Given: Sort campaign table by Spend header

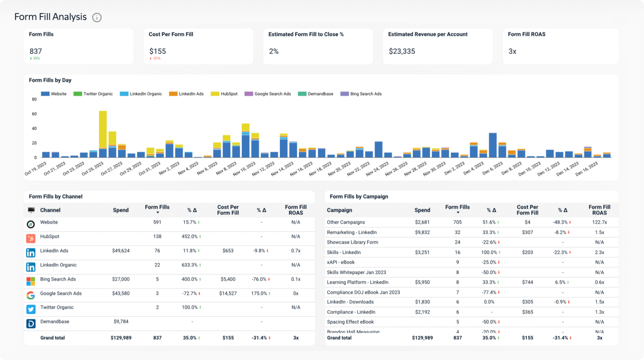Looking at the screenshot, I should (x=422, y=210).
